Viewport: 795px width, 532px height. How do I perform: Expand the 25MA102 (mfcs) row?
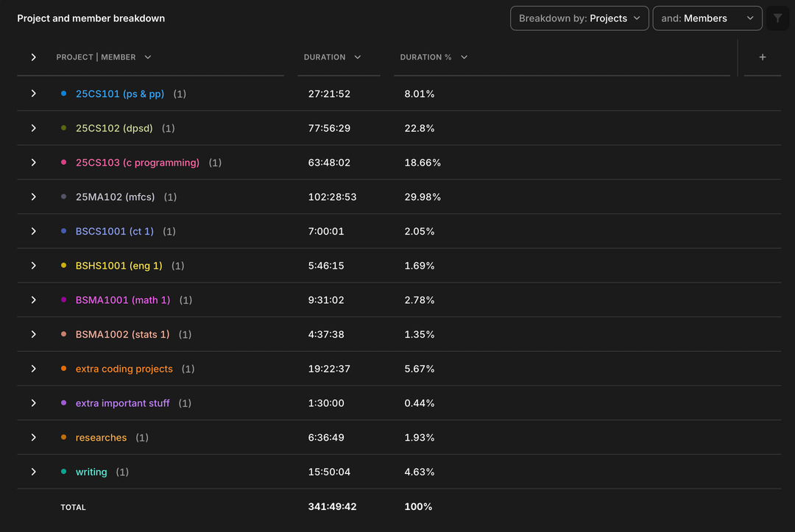coord(34,197)
